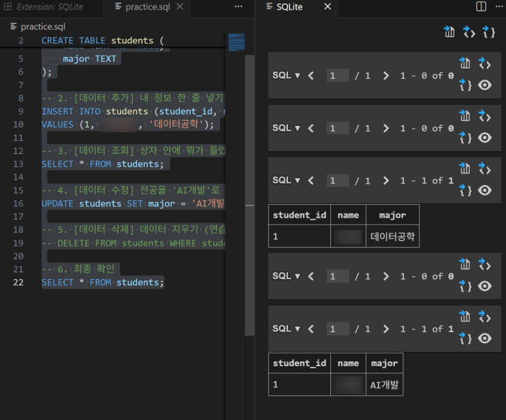Open more actions menu for SQLite editor group
This screenshot has width=506, height=420.
pos(499,6)
